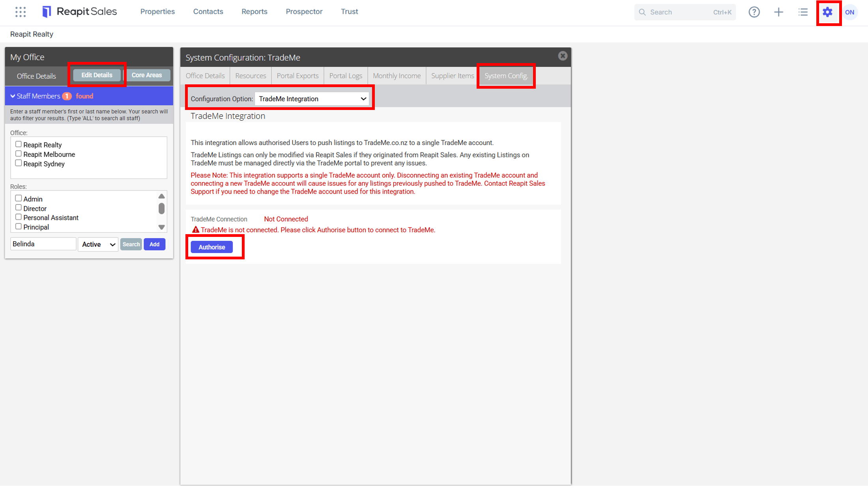Click the Authorise button
868x488 pixels.
[x=212, y=247]
